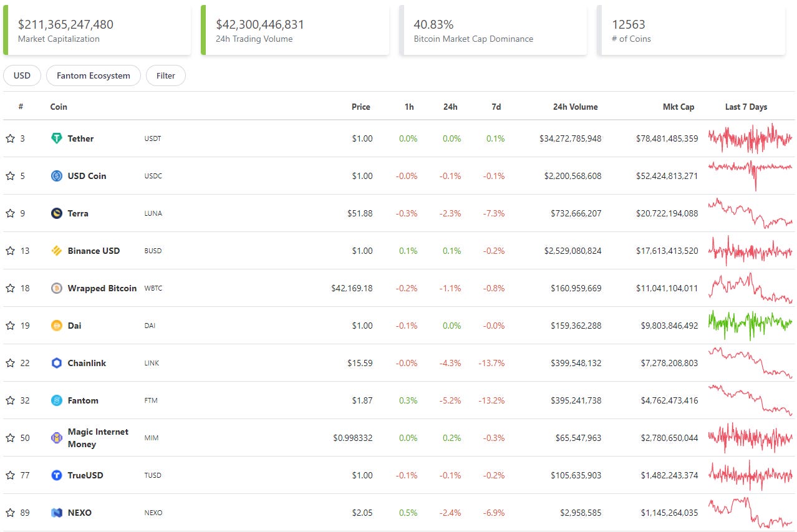Image resolution: width=797 pixels, height=532 pixels.
Task: Open the TrueUSD coin name link
Action: click(x=85, y=475)
